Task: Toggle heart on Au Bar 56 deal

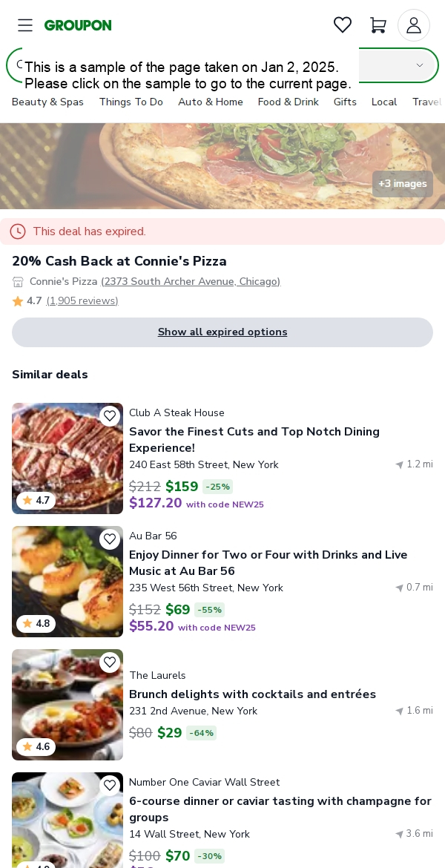Action: (111, 539)
